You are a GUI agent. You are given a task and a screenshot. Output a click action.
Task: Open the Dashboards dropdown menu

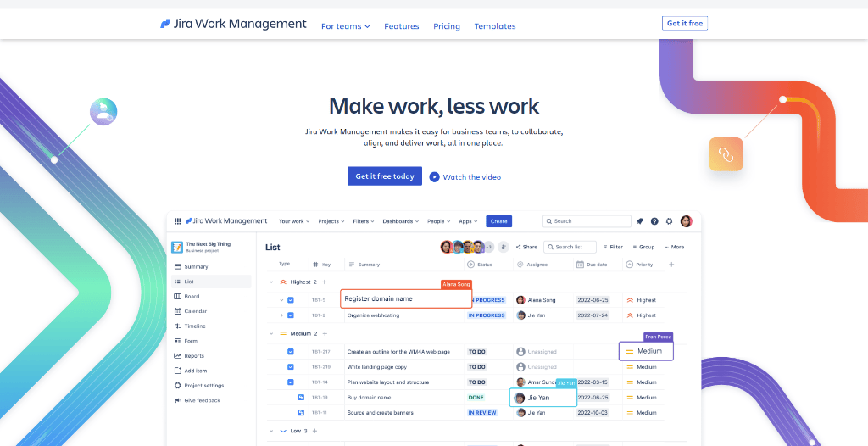point(400,221)
